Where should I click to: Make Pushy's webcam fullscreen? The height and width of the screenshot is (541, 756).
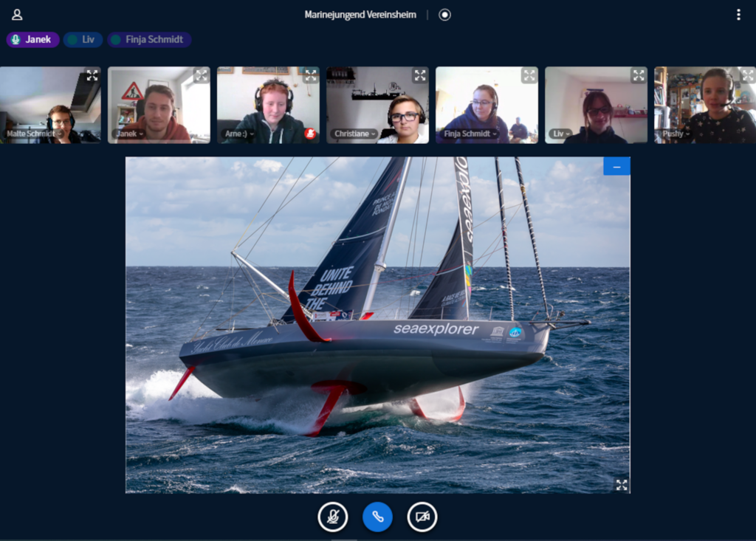[x=748, y=75]
